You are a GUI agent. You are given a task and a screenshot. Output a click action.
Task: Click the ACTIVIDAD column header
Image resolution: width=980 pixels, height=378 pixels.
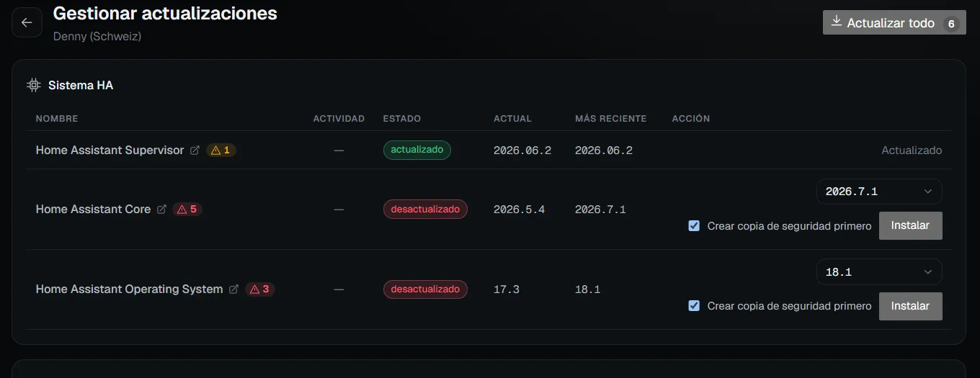339,119
